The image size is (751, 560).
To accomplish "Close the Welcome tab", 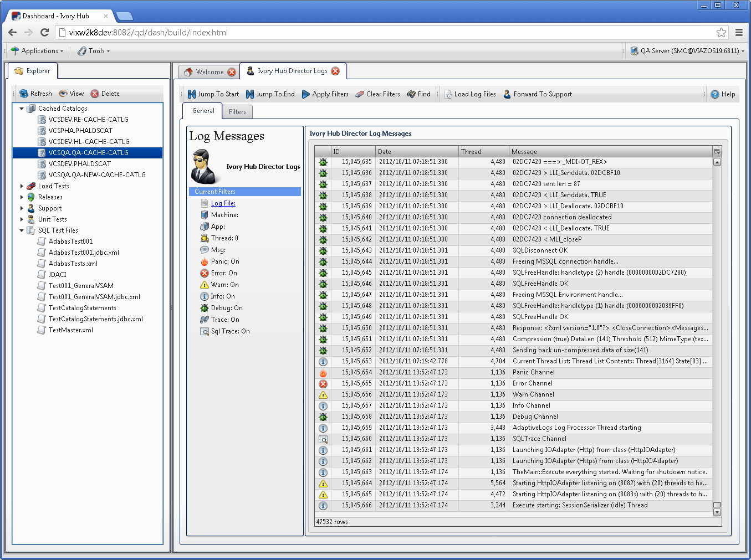I will tap(232, 72).
